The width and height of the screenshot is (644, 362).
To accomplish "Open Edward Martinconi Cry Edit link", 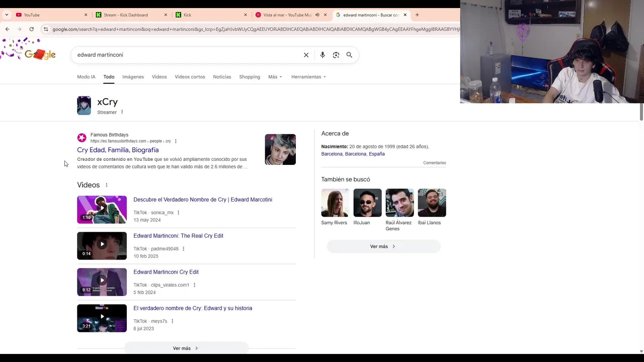I will [x=166, y=272].
